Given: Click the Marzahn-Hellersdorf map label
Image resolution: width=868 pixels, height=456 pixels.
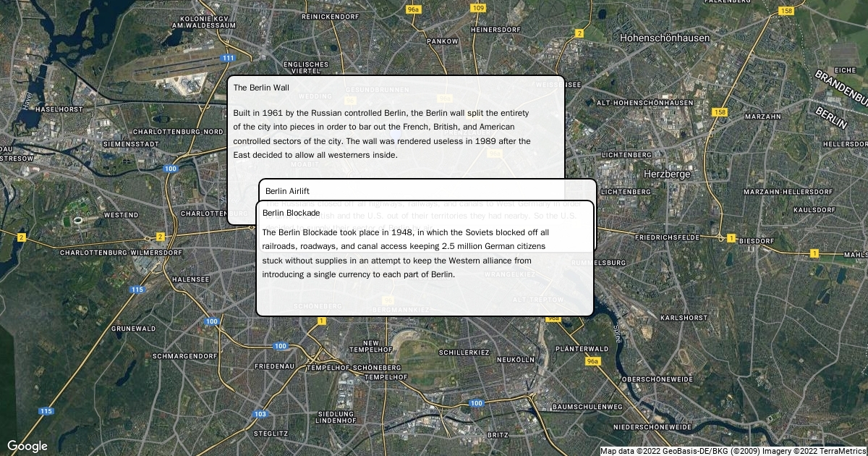Looking at the screenshot, I should [x=789, y=191].
